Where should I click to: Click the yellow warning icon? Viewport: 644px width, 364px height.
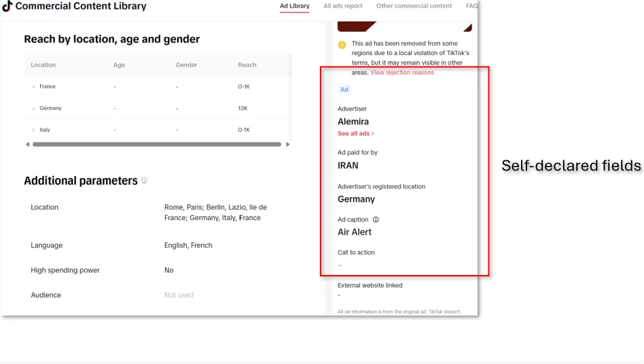coord(342,45)
